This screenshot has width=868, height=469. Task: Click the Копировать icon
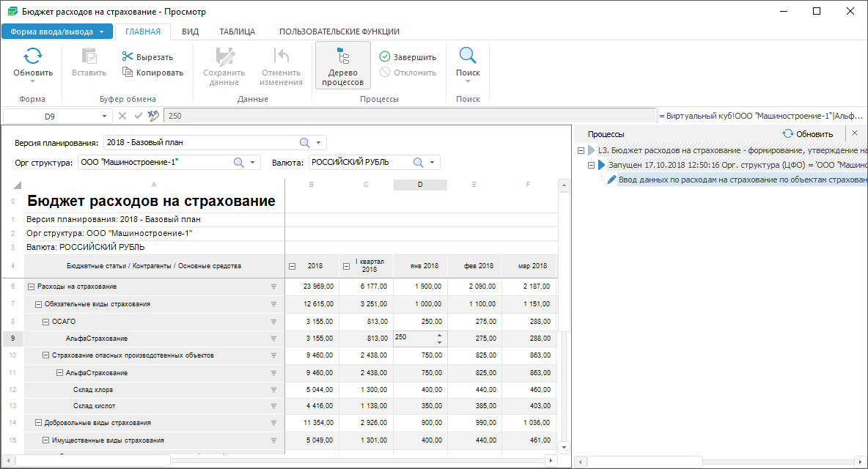tap(128, 73)
